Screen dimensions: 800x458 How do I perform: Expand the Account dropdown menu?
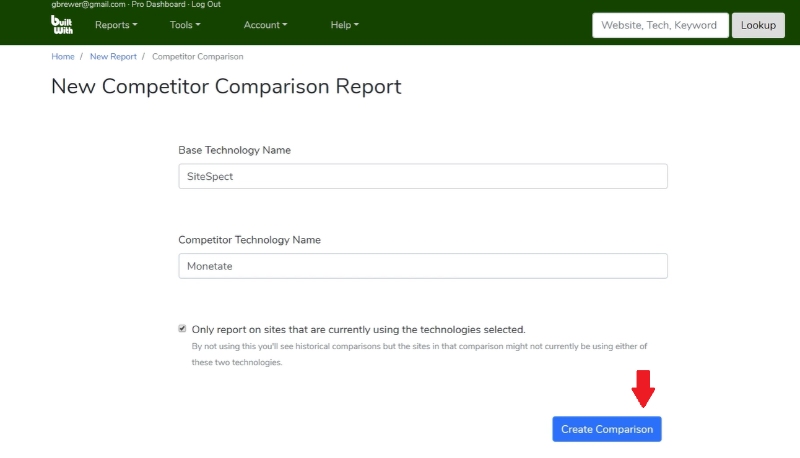[x=265, y=25]
